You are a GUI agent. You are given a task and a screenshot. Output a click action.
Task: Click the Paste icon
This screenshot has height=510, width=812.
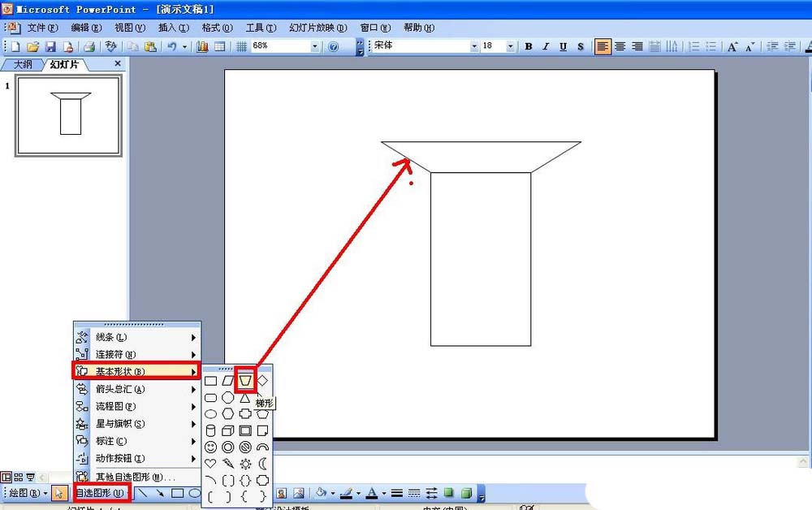(150, 46)
